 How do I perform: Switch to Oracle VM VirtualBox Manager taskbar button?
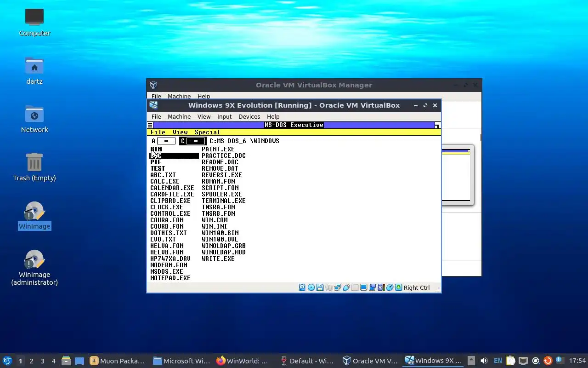370,361
